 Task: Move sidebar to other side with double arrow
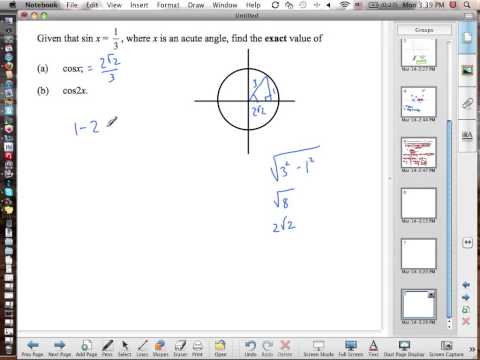pyautogui.click(x=467, y=242)
